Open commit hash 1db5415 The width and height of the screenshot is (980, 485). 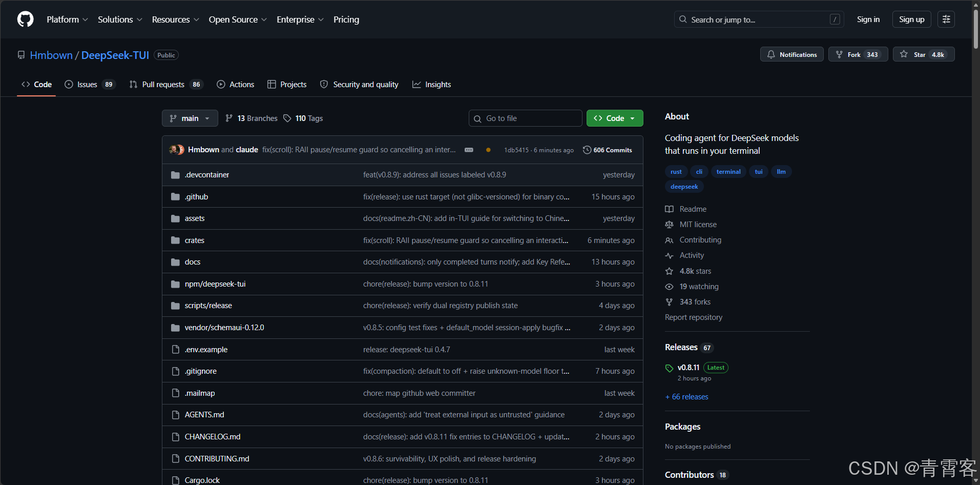pyautogui.click(x=516, y=150)
